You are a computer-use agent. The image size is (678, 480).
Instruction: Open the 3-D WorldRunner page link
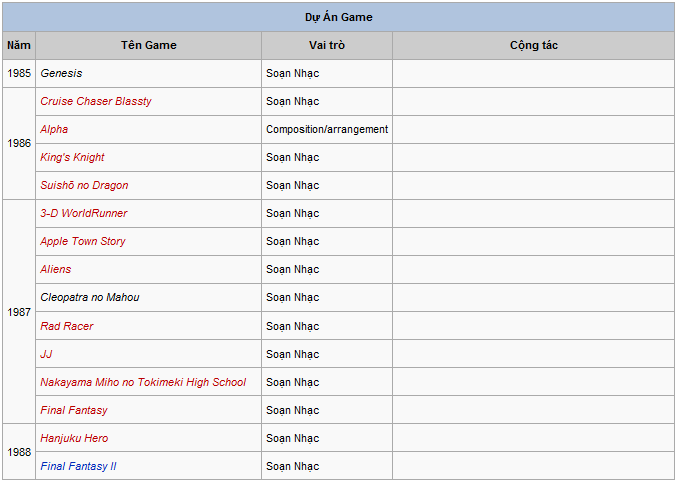click(84, 213)
